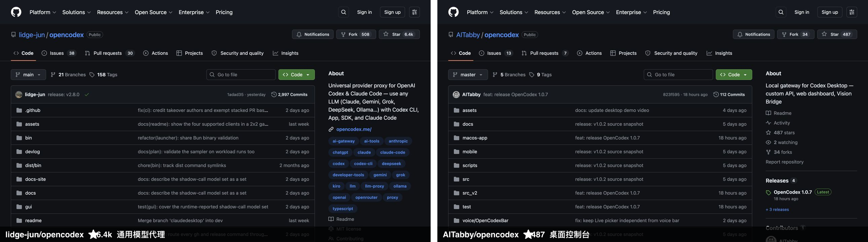Expand Open Source menu in AITabby page
868x242 pixels.
pos(591,12)
